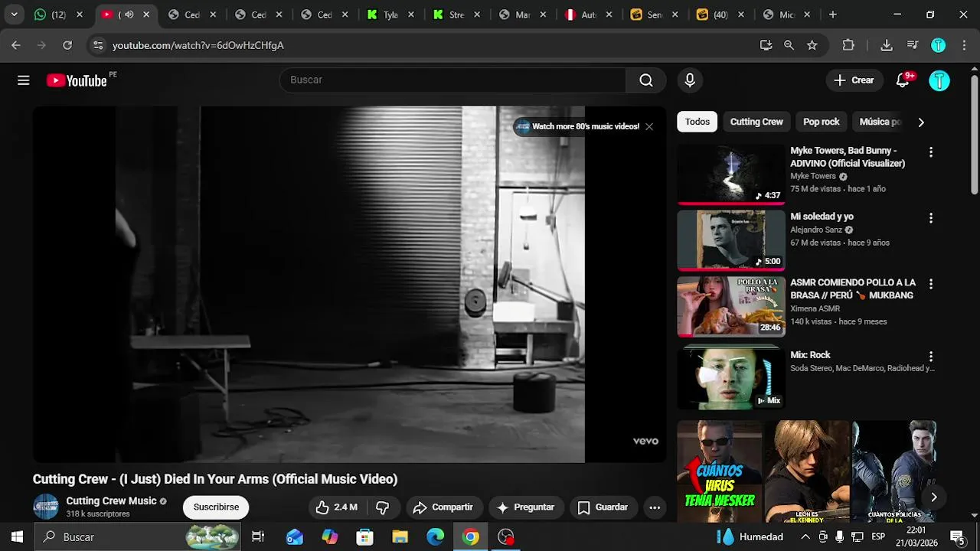
Task: Click the Crear button
Action: pos(854,80)
